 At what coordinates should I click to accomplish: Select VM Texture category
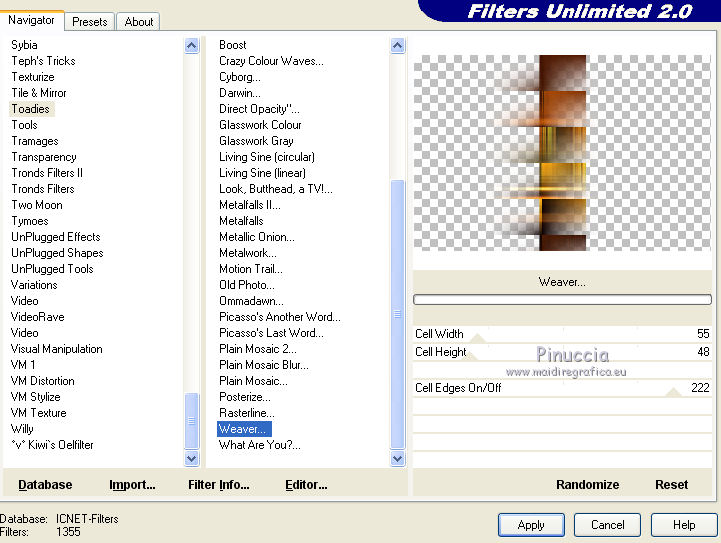click(39, 413)
